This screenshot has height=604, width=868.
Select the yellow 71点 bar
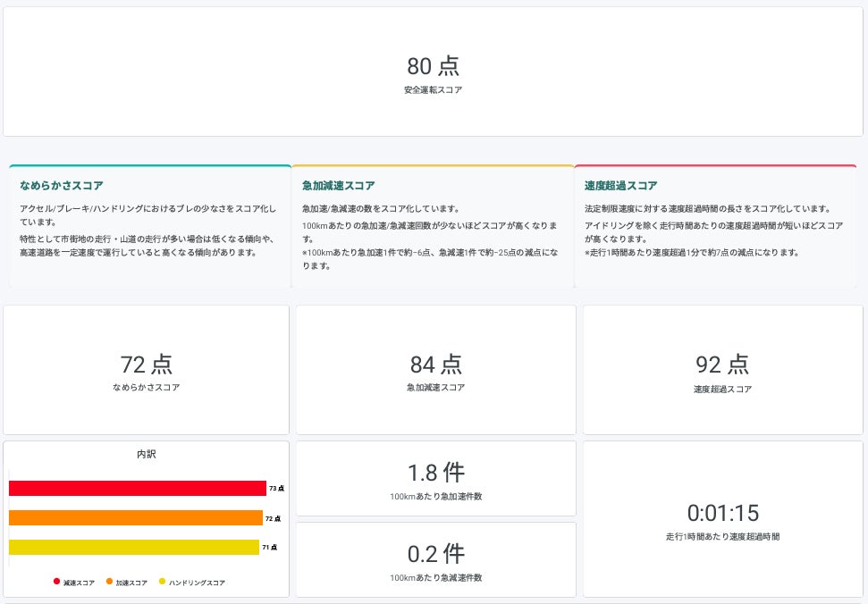click(134, 547)
